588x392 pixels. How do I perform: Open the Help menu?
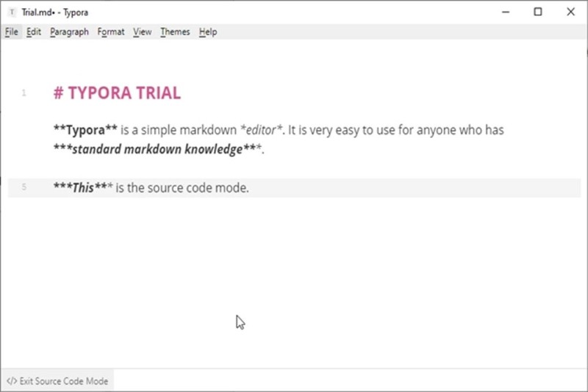[208, 32]
